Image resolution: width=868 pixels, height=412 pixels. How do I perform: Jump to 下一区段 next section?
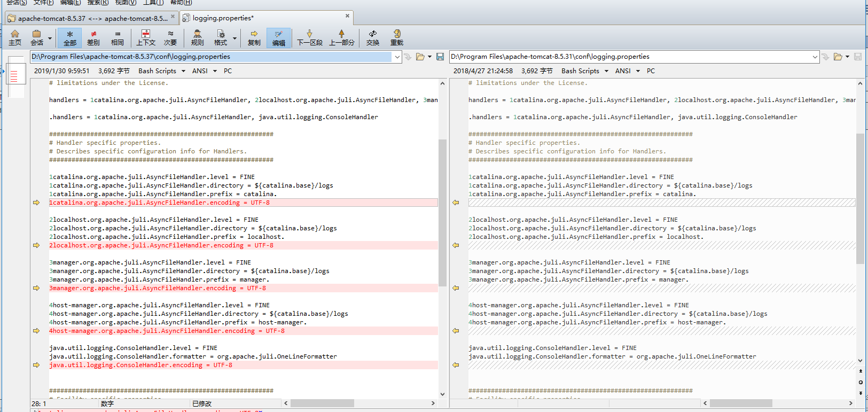click(310, 38)
